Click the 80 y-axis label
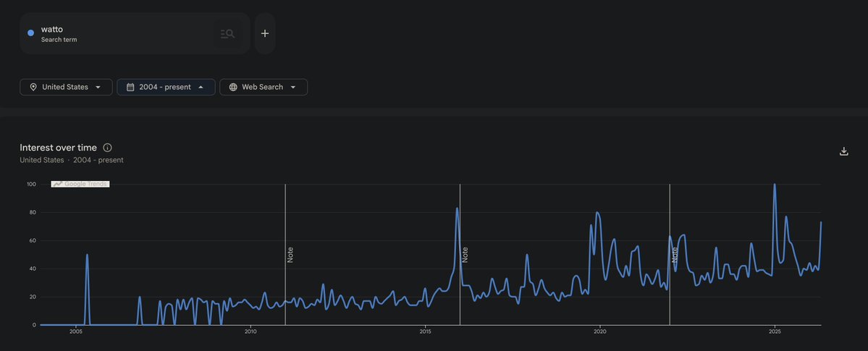The image size is (868, 351). pyautogui.click(x=33, y=212)
